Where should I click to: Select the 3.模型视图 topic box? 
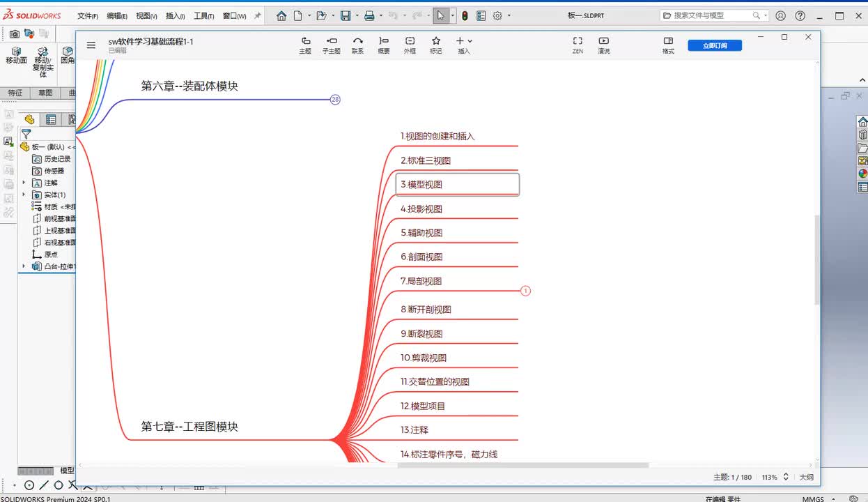pyautogui.click(x=458, y=185)
